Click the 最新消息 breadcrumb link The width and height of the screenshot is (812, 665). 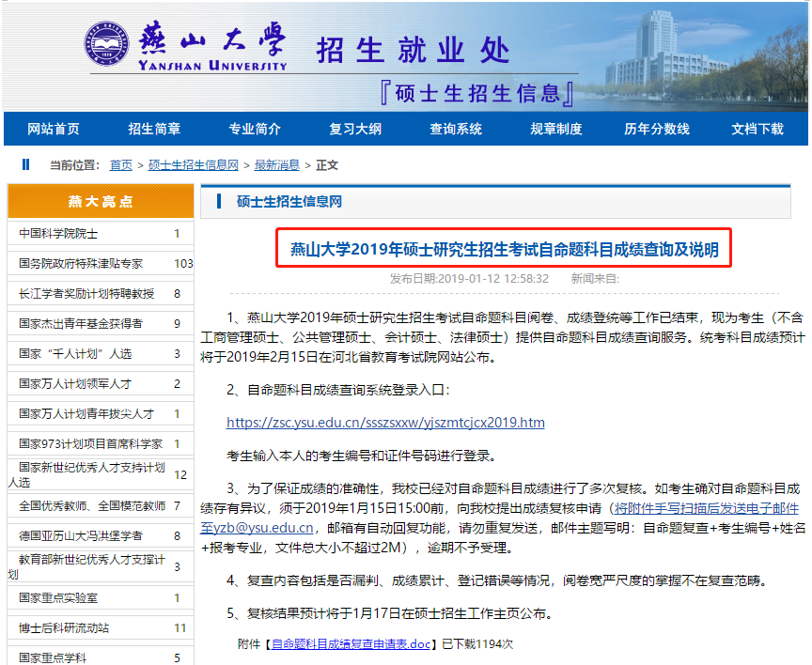click(x=276, y=165)
